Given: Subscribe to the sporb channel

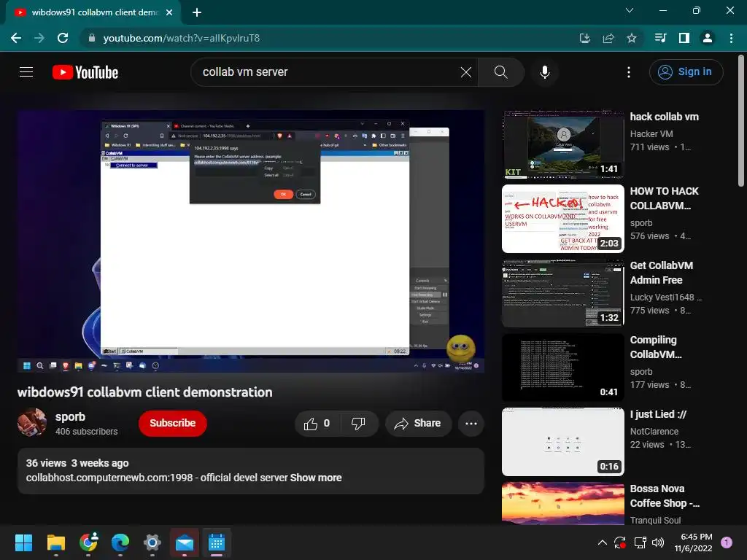Looking at the screenshot, I should coord(172,423).
